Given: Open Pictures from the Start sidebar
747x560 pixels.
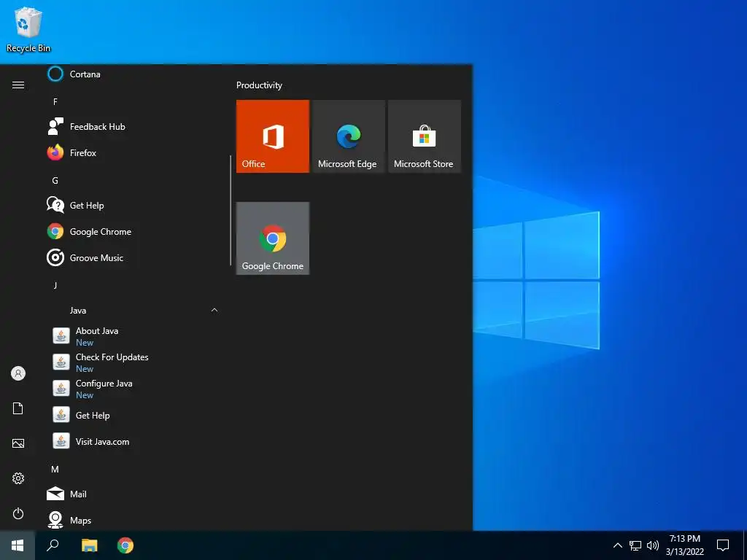Looking at the screenshot, I should pos(18,443).
